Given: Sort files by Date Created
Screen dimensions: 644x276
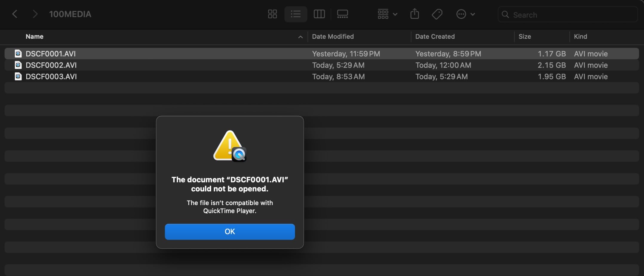Looking at the screenshot, I should point(435,37).
